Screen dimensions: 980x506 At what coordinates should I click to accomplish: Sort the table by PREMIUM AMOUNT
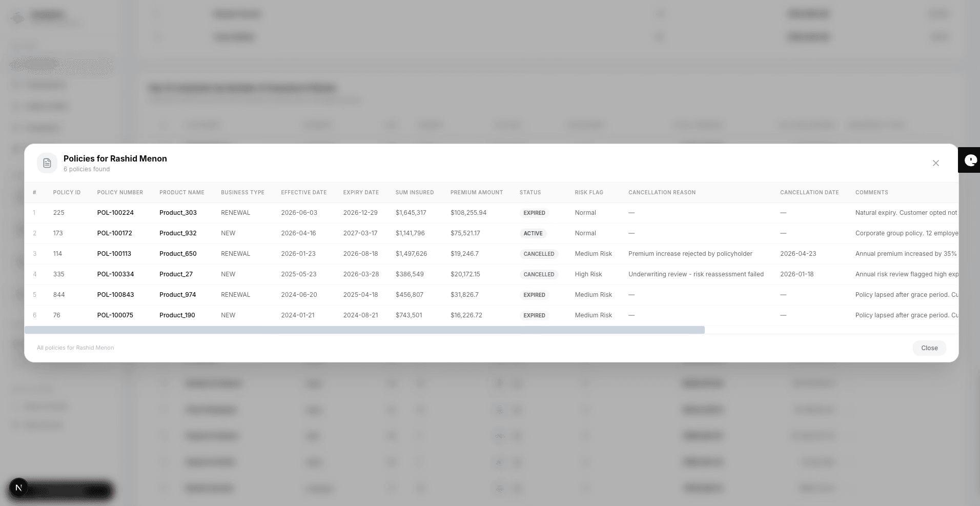[x=476, y=192]
